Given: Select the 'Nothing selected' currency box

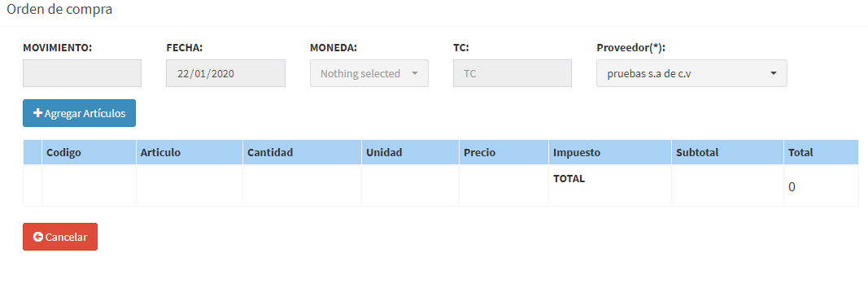Looking at the screenshot, I should click(x=369, y=73).
